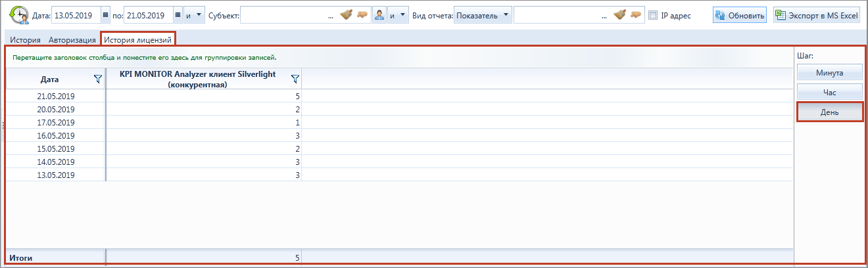
Task: Click the end date field 21.05.2019
Action: (149, 14)
